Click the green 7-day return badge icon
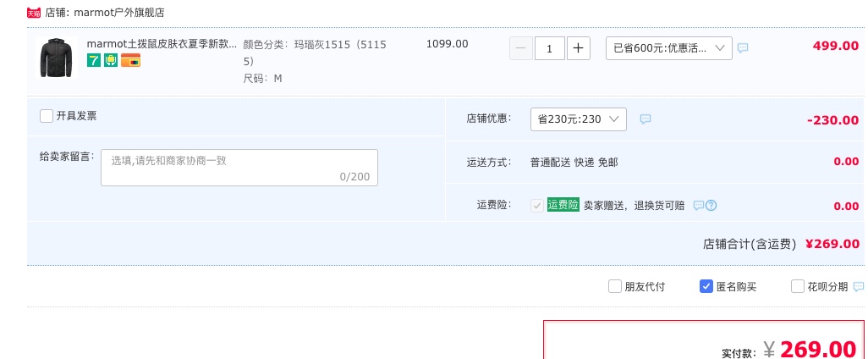Image resolution: width=868 pixels, height=359 pixels. point(94,60)
